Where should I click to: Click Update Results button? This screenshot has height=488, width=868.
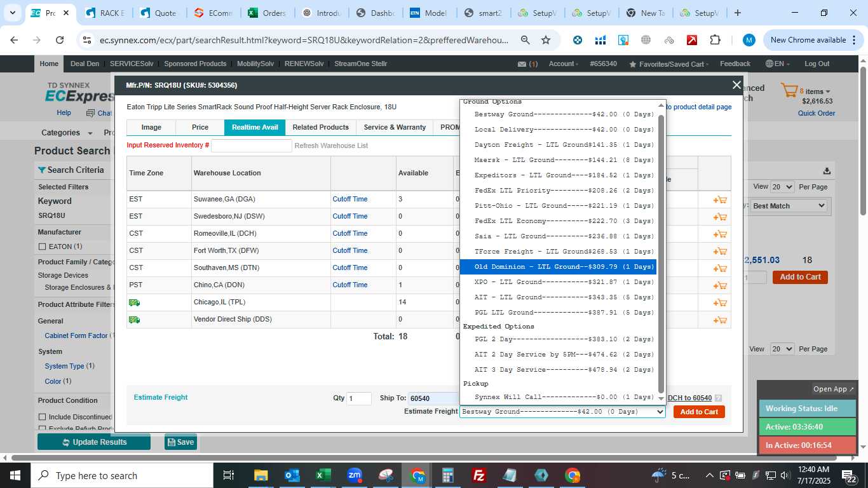coord(94,442)
